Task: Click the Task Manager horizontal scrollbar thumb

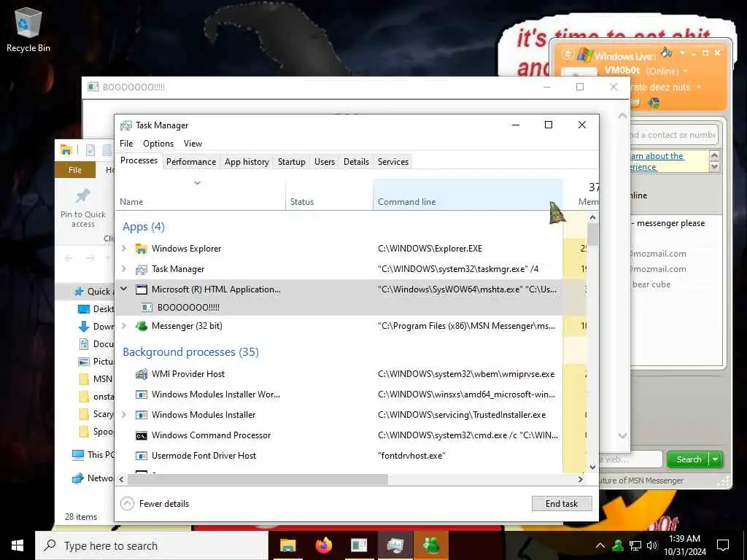Action: click(x=258, y=480)
